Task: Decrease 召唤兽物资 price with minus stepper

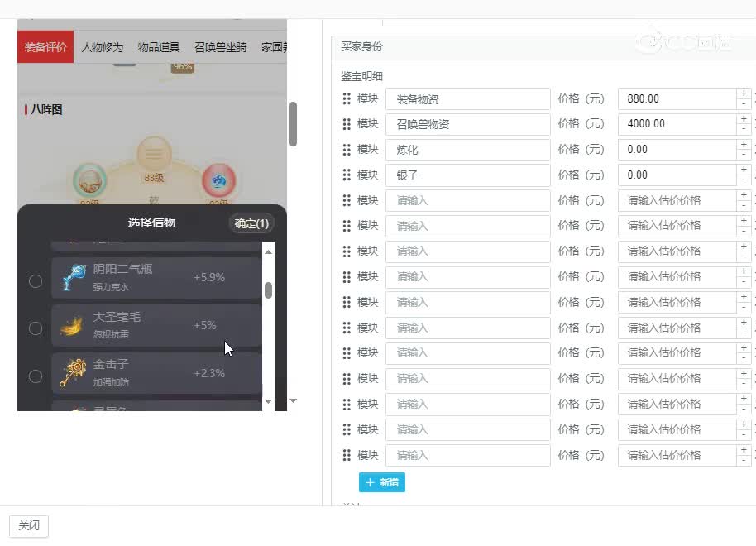Action: tap(744, 130)
